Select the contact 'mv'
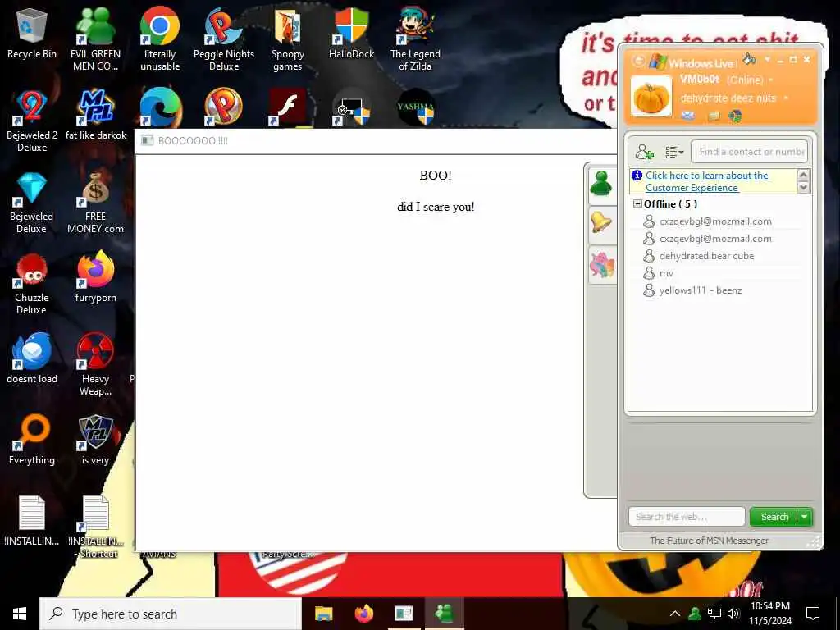This screenshot has height=630, width=840. [666, 273]
